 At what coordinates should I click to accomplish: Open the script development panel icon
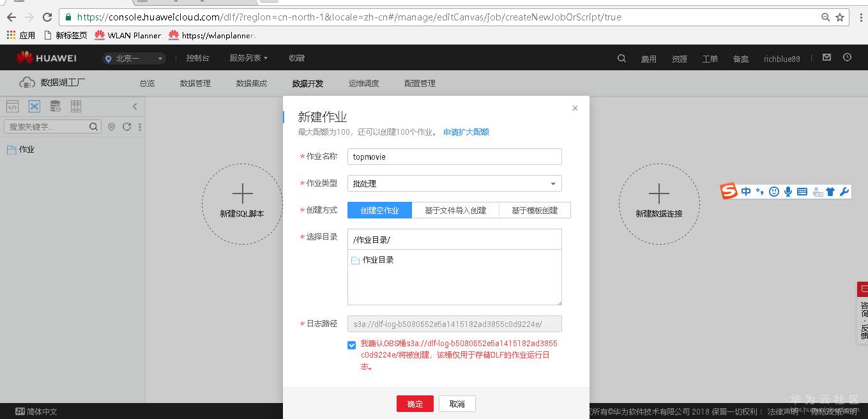[x=12, y=106]
